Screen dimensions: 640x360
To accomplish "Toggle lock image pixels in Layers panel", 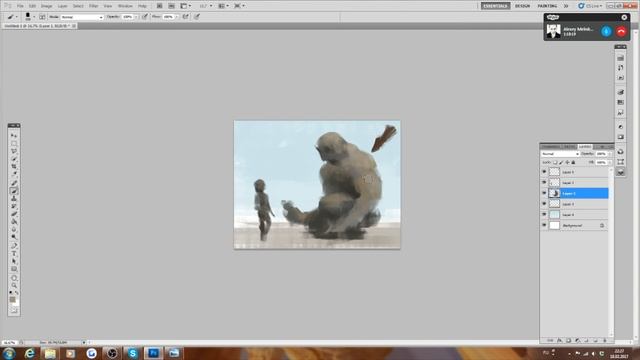I will (561, 162).
